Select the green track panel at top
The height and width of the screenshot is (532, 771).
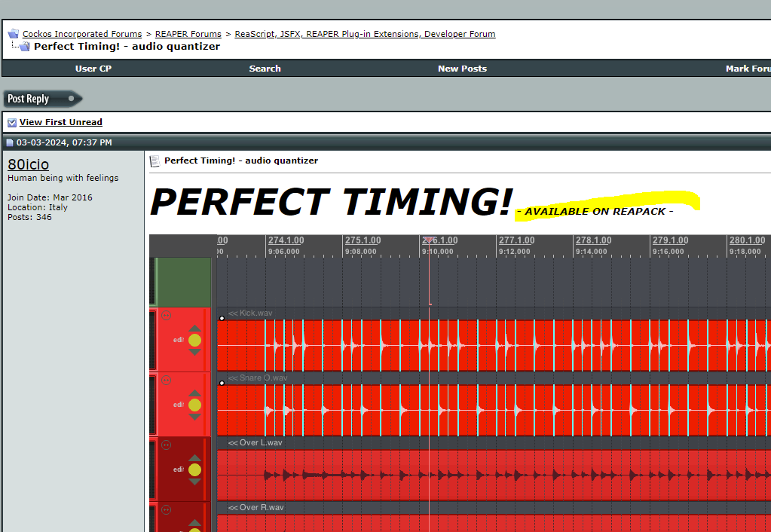pyautogui.click(x=183, y=283)
